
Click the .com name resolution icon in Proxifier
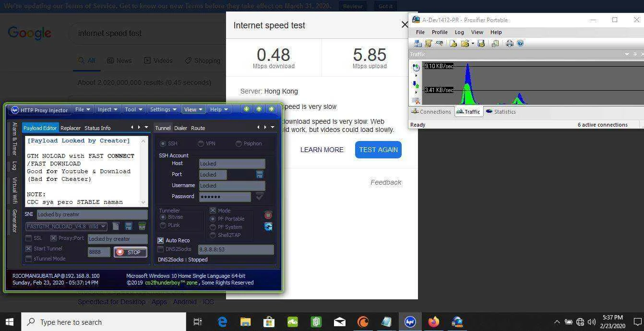click(x=439, y=43)
